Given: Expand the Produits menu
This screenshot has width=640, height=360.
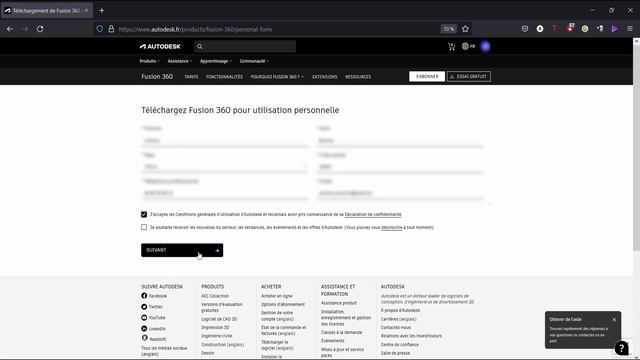Looking at the screenshot, I should pyautogui.click(x=149, y=61).
